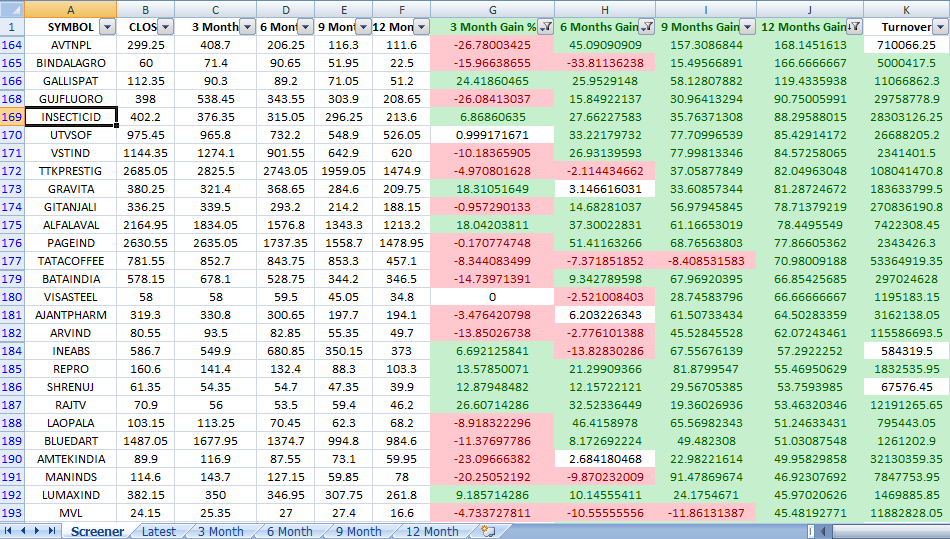Select the SYMBOL header cell
950x539 pixels.
[x=70, y=27]
